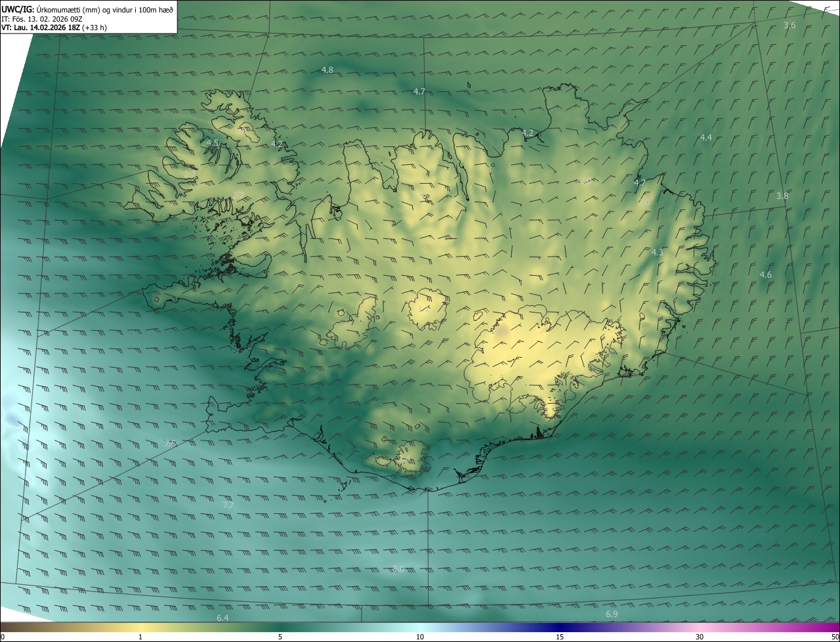This screenshot has height=642, width=840.
Task: Select the 4.3 value label
Action: click(658, 252)
